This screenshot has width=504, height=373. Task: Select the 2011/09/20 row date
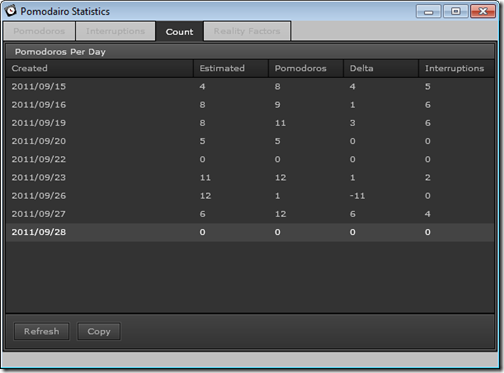pos(39,141)
